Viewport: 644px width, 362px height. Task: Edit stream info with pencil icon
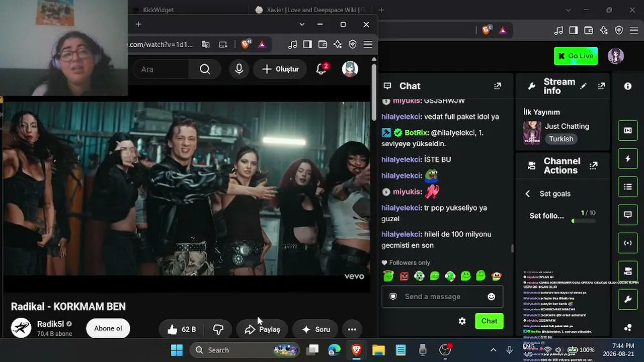tap(583, 86)
